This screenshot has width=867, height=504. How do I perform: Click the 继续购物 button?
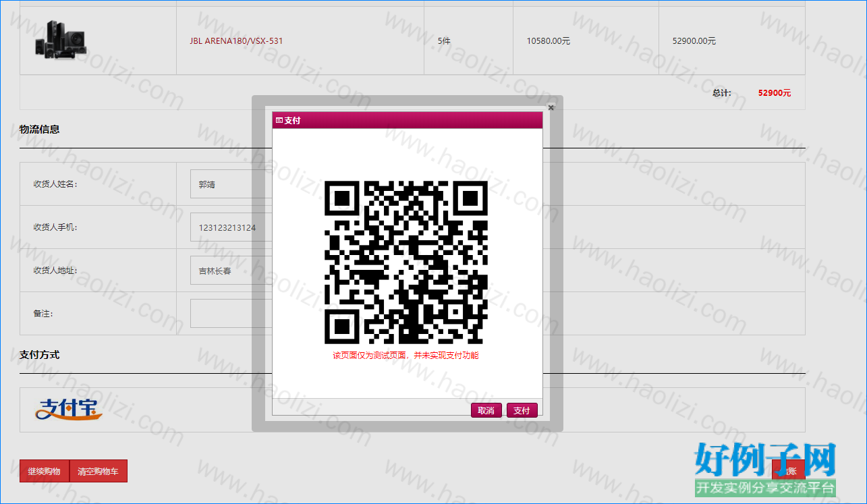pos(45,471)
